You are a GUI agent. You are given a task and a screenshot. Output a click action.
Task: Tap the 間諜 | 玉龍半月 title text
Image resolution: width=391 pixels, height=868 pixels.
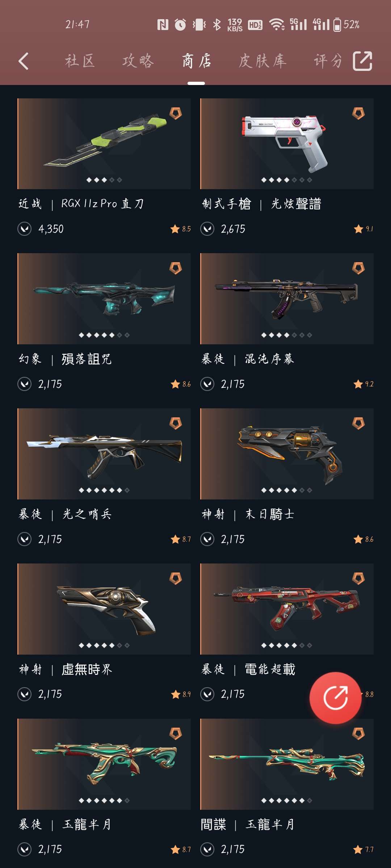point(248,824)
